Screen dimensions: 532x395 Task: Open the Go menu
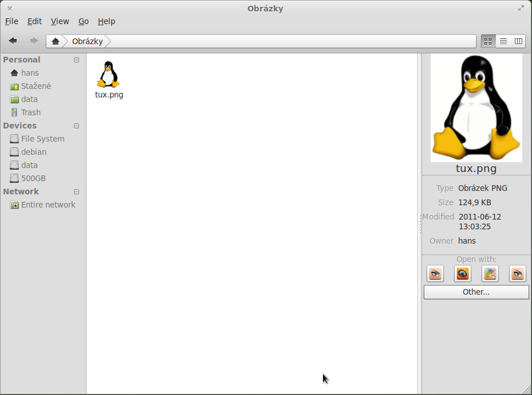click(84, 21)
